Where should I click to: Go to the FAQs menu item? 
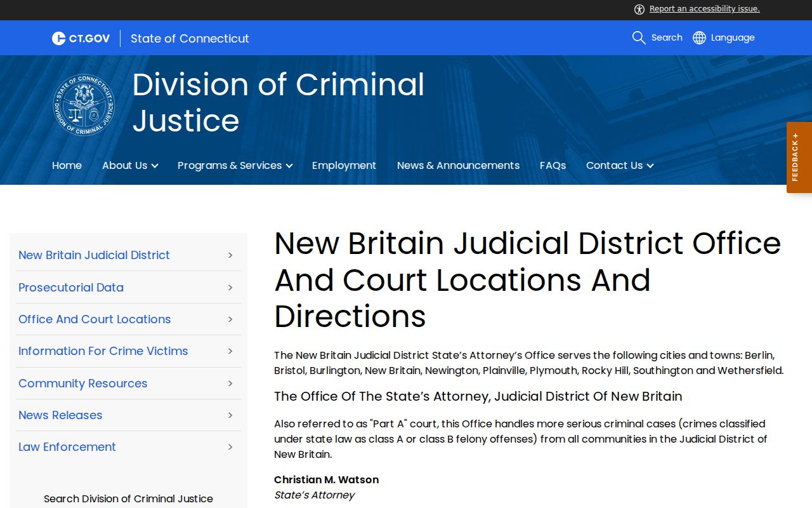coord(553,165)
